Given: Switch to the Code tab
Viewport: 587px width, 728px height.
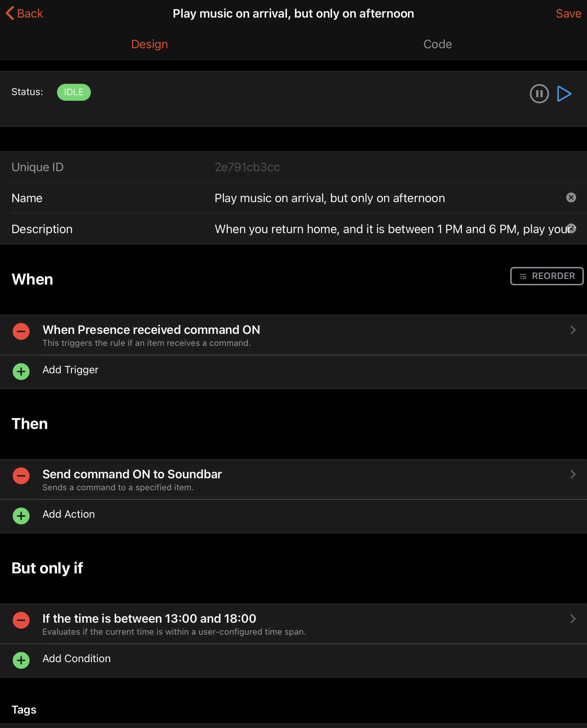Looking at the screenshot, I should coord(437,44).
